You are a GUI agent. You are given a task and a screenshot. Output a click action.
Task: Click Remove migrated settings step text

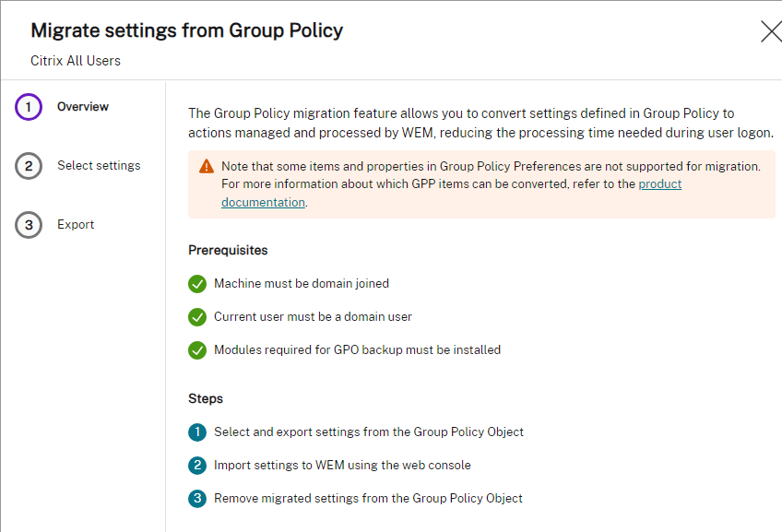click(x=368, y=499)
